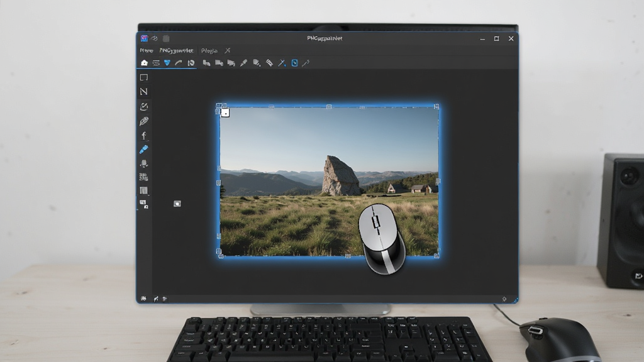Click the bottom-right corner handle of the photo selection

point(436,256)
